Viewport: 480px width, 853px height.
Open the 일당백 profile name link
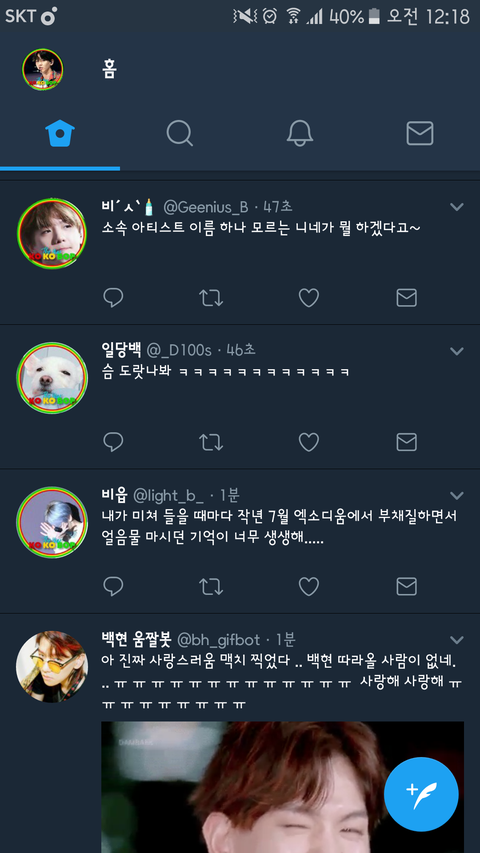pyautogui.click(x=121, y=350)
